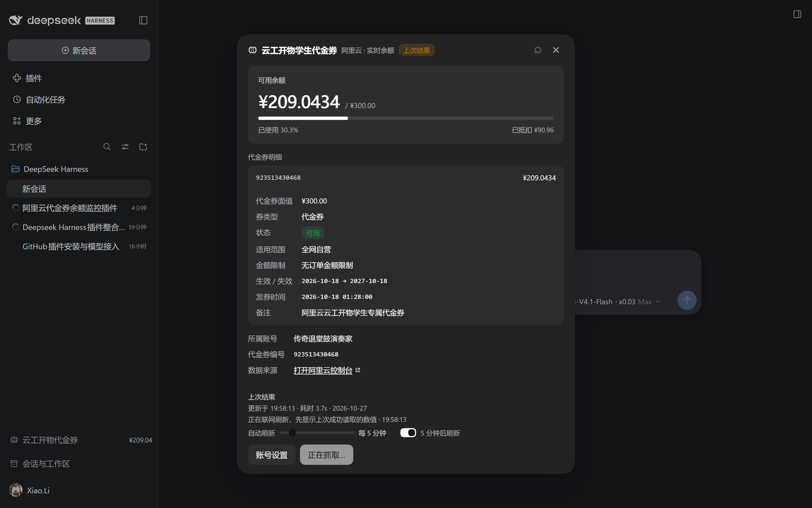Click the voucher icon in dialog header

click(253, 50)
